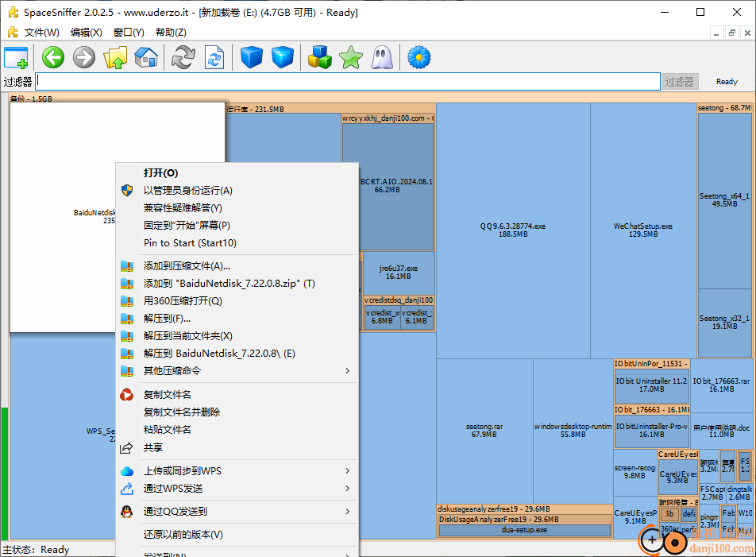Add to "BaiduNetdisk_7.22.0.8.zip" archive

click(x=237, y=284)
